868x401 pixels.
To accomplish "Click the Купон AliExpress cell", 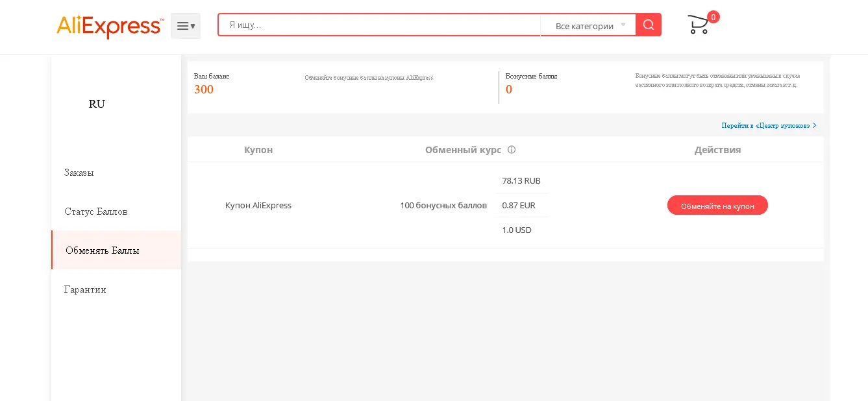I will (258, 205).
